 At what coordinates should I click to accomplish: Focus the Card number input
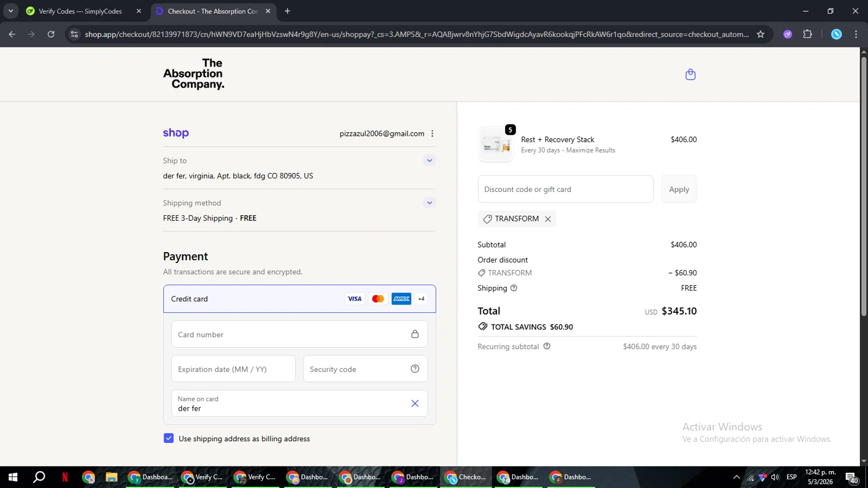(x=299, y=334)
